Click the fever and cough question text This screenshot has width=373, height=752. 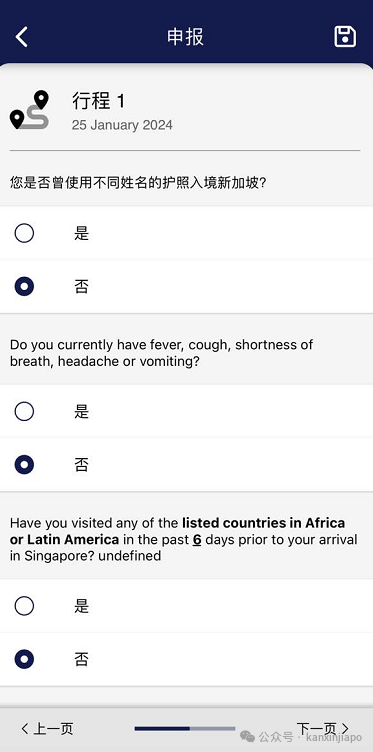tap(162, 352)
